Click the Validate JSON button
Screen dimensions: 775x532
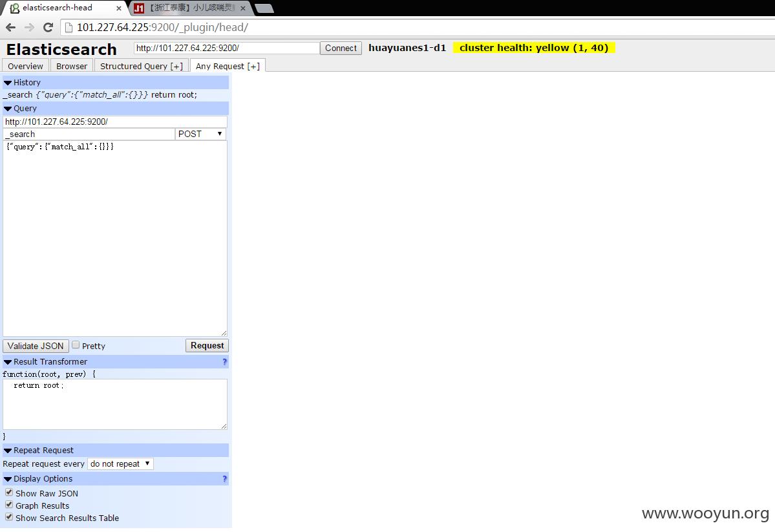(x=36, y=346)
